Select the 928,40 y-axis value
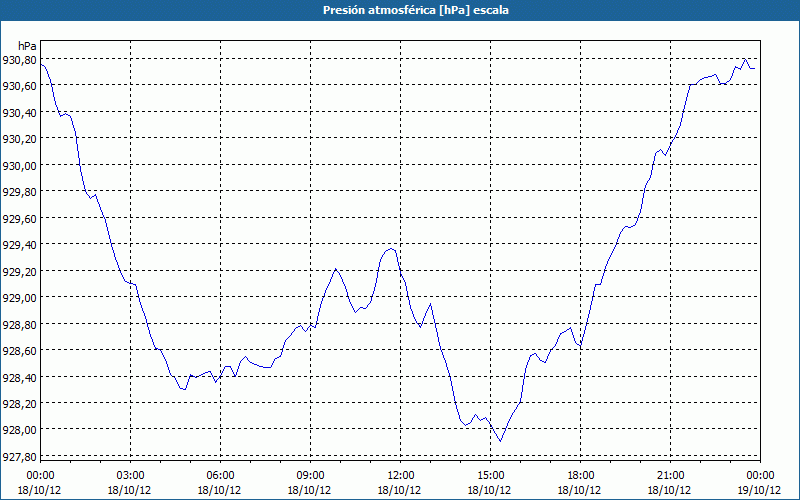Viewport: 800px width, 500px height. click(19, 377)
